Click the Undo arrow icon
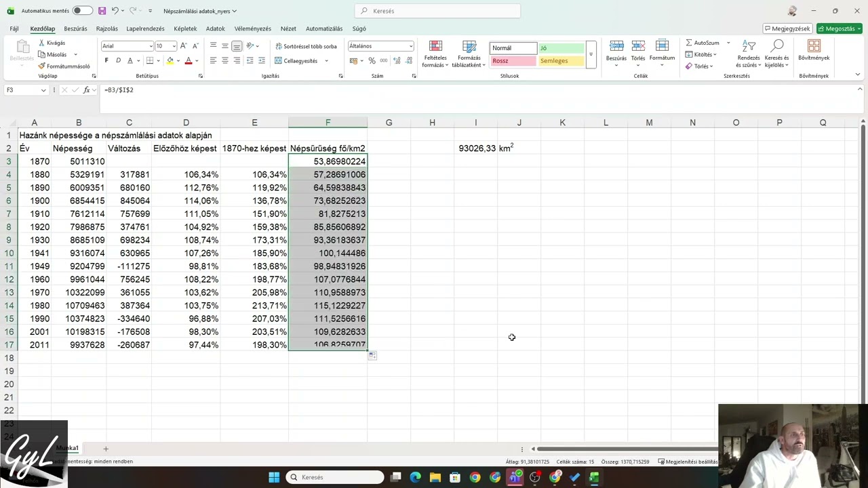Viewport: 868px width, 488px height. 115,11
